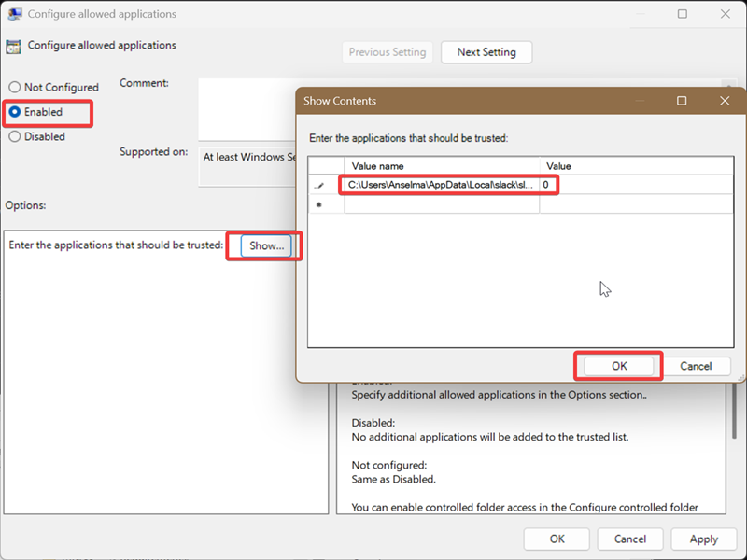
Task: Click the greyed Previous Setting button
Action: point(388,52)
